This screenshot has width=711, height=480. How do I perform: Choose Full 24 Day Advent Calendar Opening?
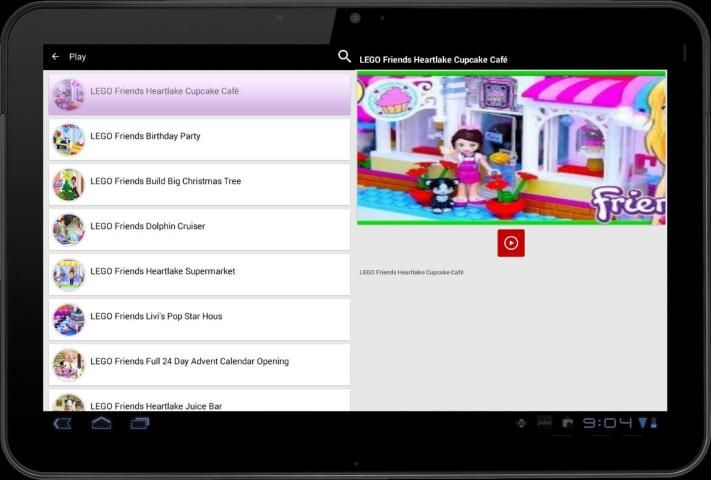click(x=189, y=362)
